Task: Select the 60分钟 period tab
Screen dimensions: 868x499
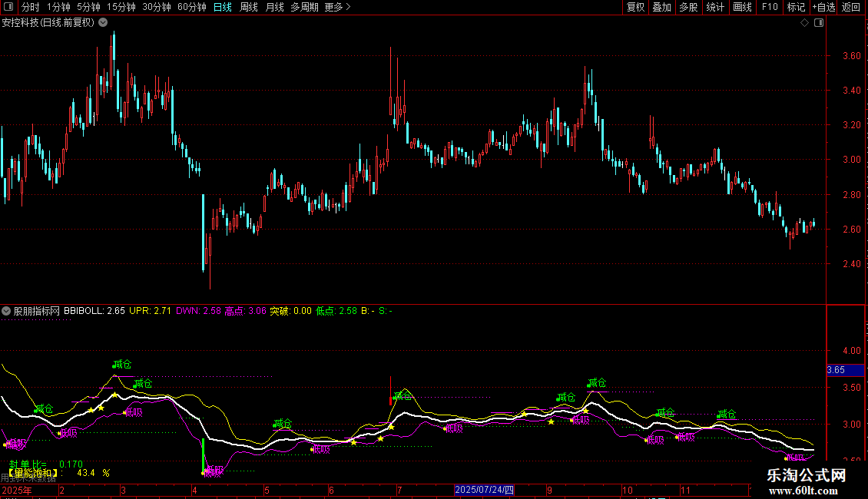Action: 191,7
